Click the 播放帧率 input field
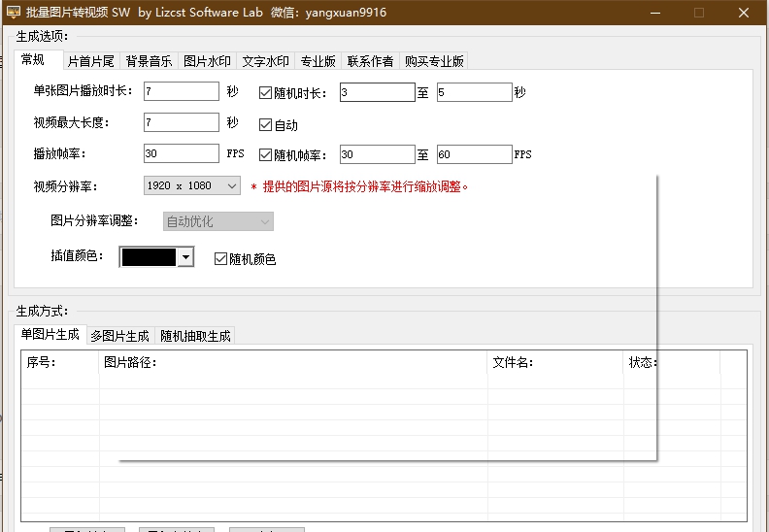The height and width of the screenshot is (532, 769). (x=182, y=153)
